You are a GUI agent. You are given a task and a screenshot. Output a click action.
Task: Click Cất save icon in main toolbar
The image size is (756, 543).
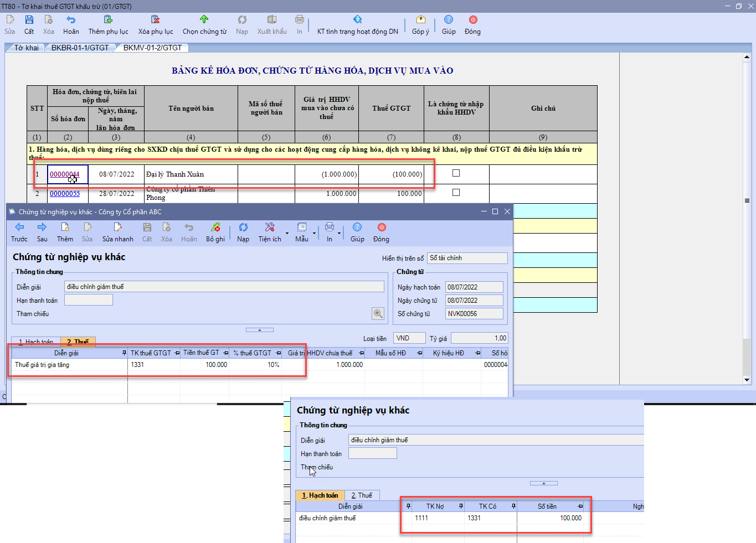point(29,20)
